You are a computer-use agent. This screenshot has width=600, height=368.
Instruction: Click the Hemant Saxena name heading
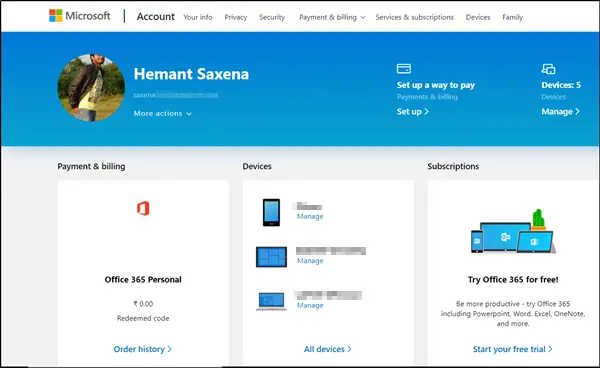[191, 74]
